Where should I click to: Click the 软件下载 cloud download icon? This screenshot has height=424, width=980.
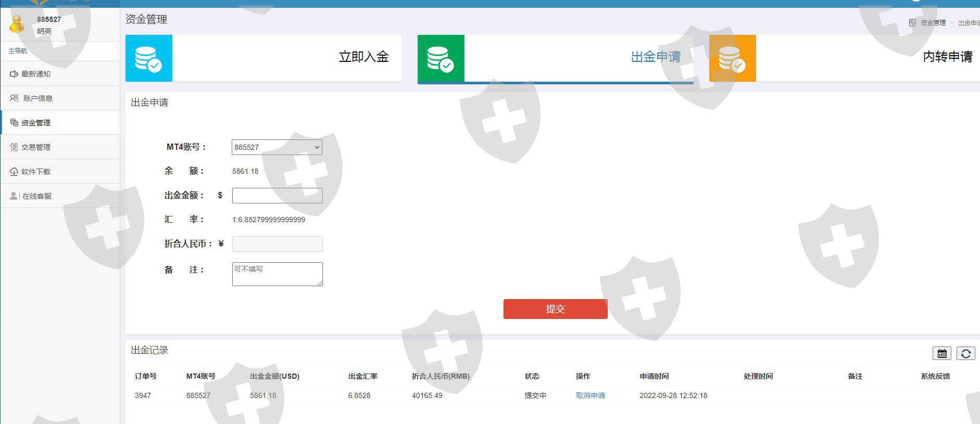(x=14, y=172)
